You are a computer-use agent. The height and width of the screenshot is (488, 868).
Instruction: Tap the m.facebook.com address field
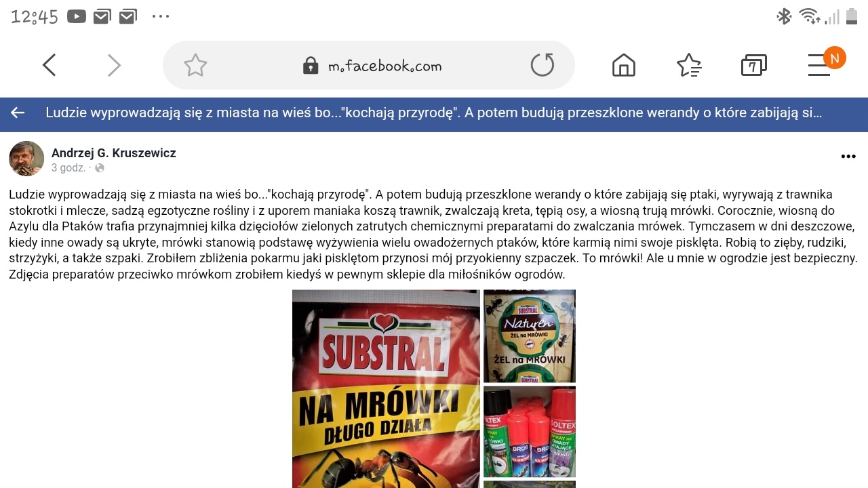369,65
